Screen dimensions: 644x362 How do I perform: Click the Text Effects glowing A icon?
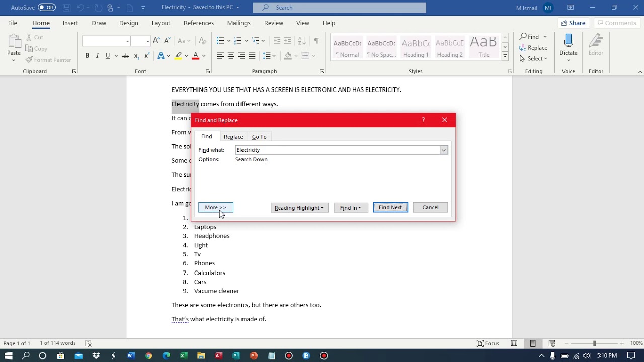tap(161, 56)
